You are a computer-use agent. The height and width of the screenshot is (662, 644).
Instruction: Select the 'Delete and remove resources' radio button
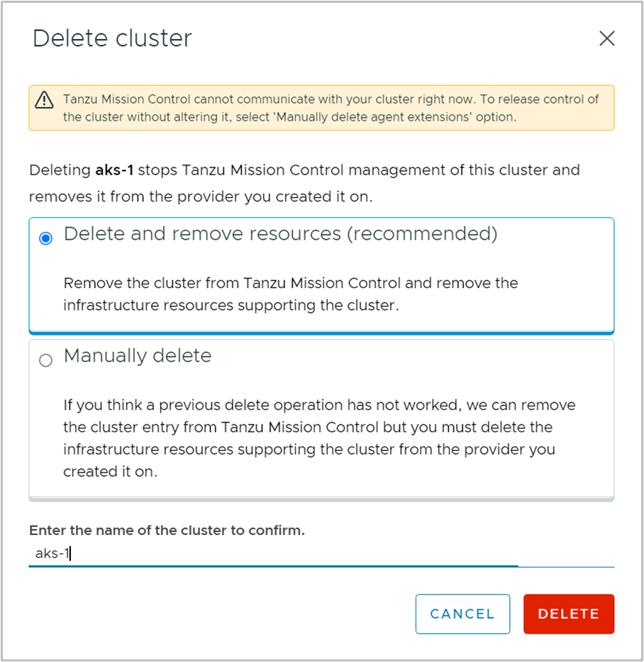point(46,238)
